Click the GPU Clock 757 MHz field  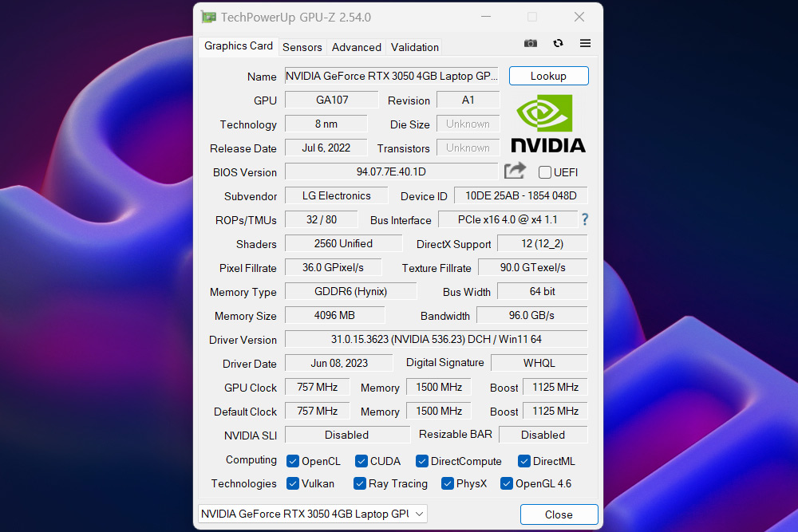317,387
